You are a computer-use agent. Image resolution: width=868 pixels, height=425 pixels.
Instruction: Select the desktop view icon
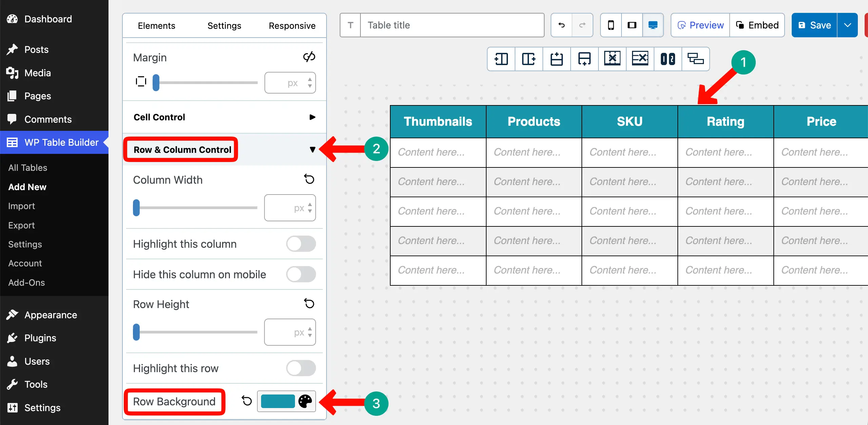[x=653, y=25]
